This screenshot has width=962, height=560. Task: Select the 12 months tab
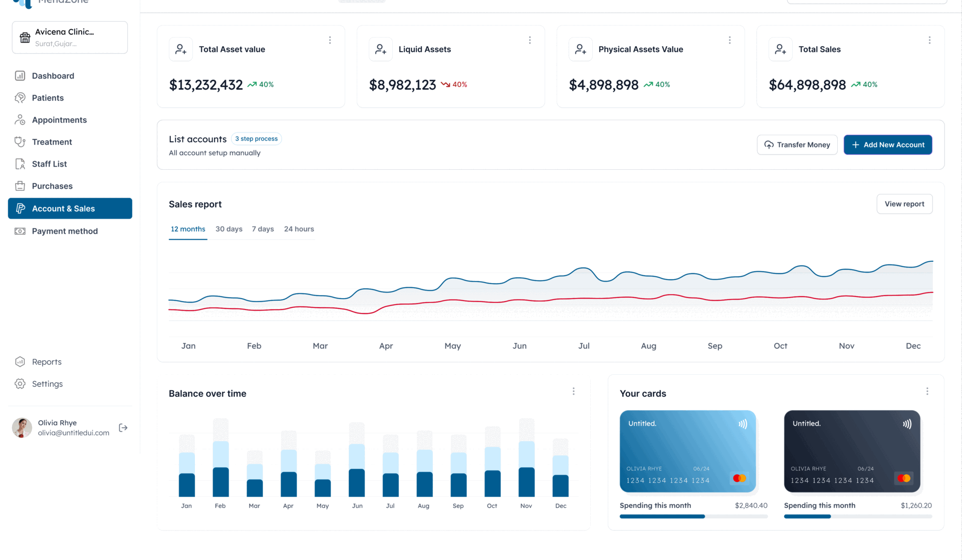coord(188,229)
